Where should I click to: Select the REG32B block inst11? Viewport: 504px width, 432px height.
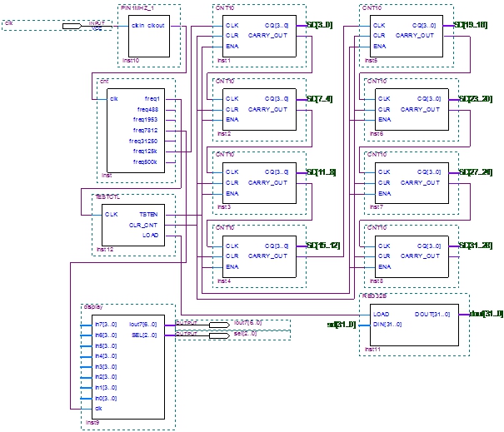(x=414, y=325)
